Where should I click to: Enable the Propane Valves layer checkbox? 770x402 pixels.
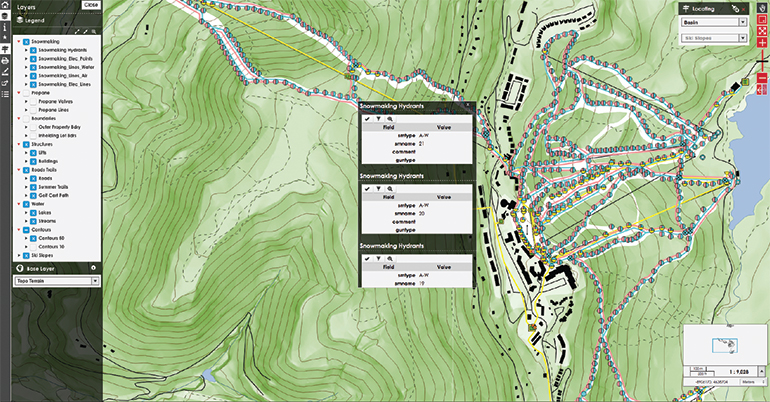pyautogui.click(x=31, y=101)
